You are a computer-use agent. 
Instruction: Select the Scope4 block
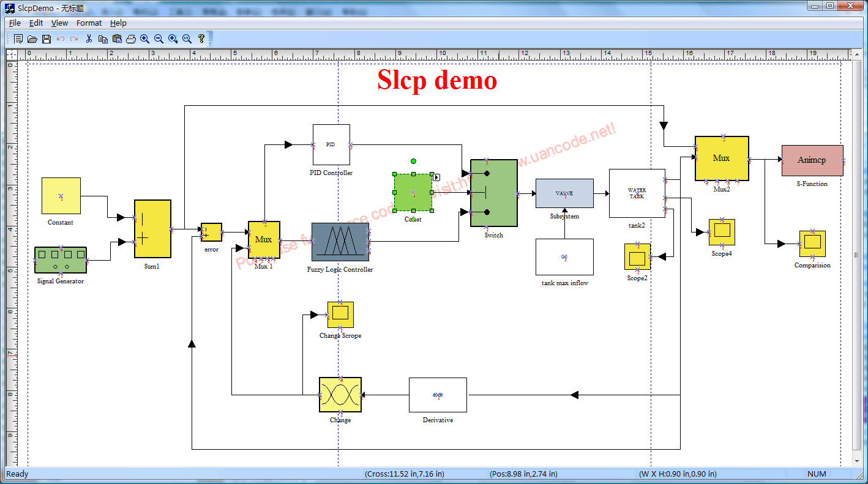pyautogui.click(x=722, y=232)
